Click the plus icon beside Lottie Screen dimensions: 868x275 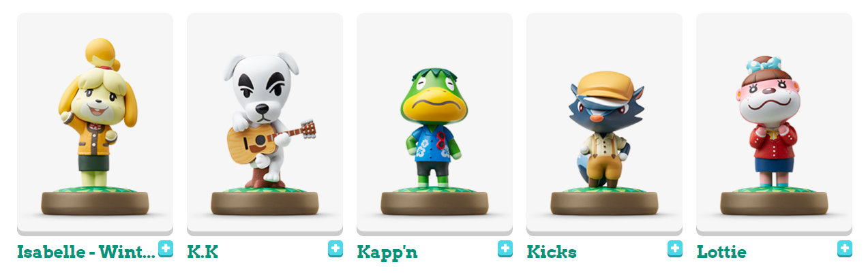pyautogui.click(x=845, y=249)
